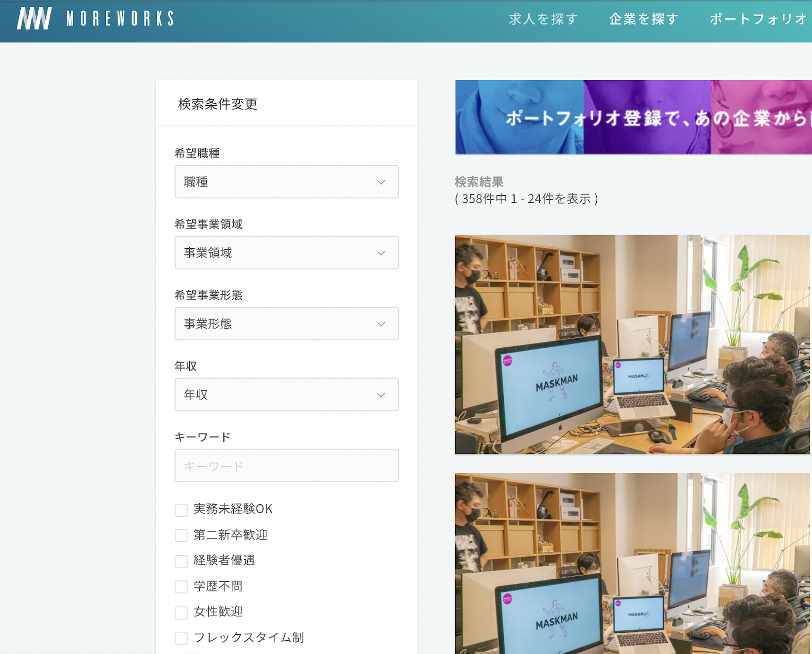Open the second MASKMAN office photo result

[x=633, y=563]
